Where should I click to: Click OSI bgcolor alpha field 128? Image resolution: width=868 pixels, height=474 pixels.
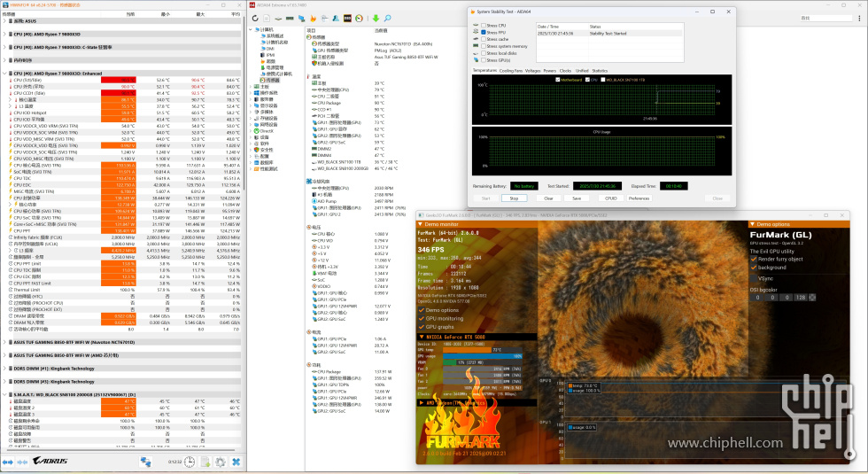coord(801,298)
